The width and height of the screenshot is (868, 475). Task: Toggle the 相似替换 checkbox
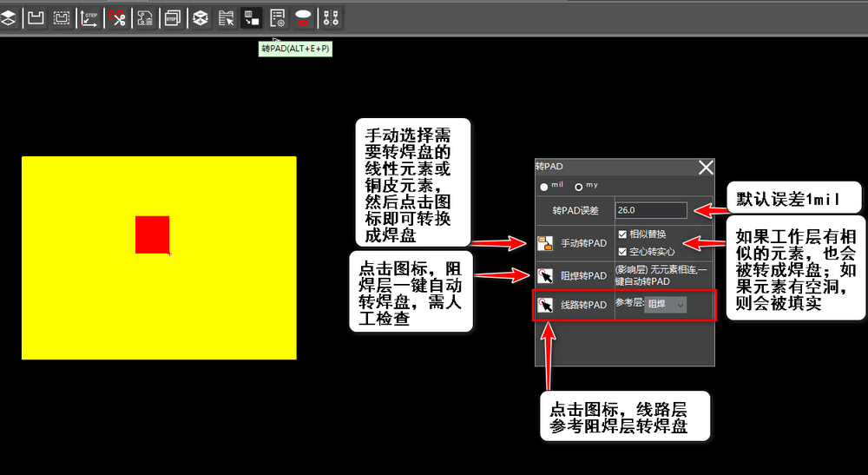click(622, 234)
